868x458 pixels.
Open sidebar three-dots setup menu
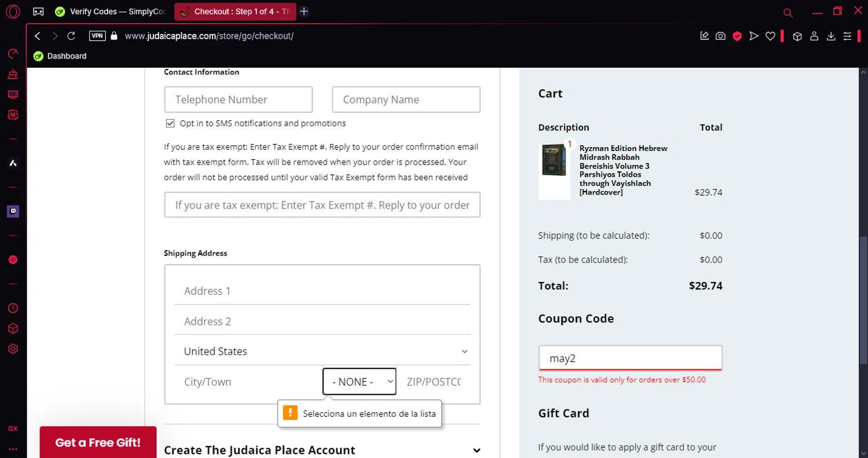point(13,449)
